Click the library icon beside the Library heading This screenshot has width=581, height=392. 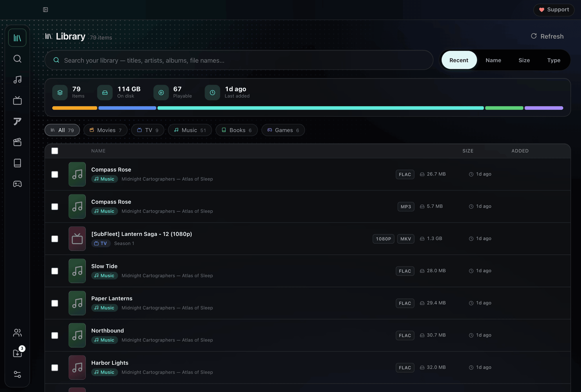click(x=49, y=36)
